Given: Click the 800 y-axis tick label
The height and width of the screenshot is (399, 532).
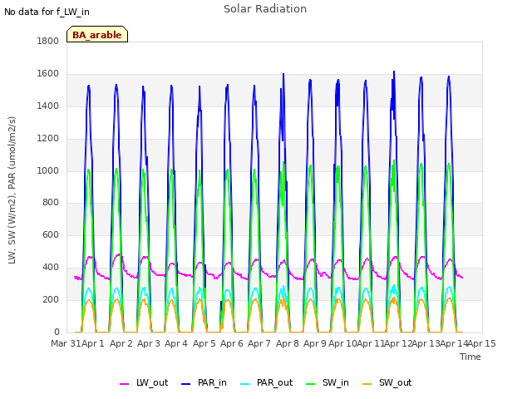Looking at the screenshot, I should (x=51, y=203).
